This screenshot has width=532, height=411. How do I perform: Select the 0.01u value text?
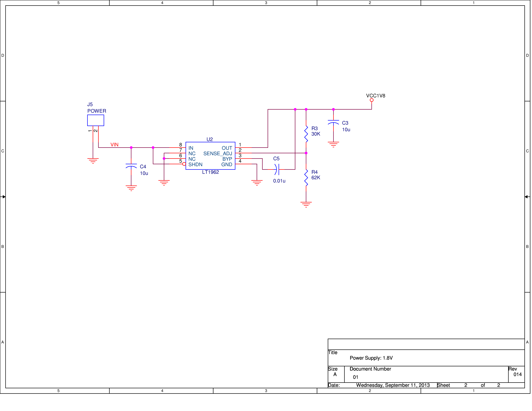(279, 181)
